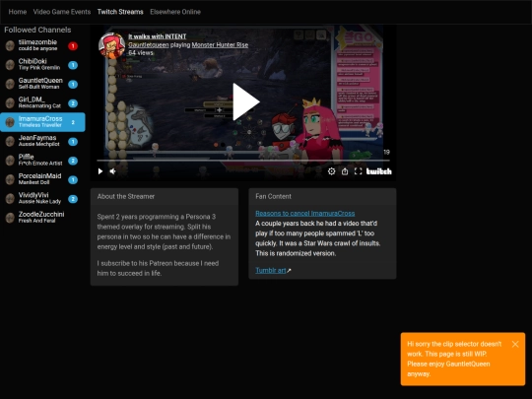Click the Twitch logo in the player
The image size is (532, 399).
(x=379, y=171)
